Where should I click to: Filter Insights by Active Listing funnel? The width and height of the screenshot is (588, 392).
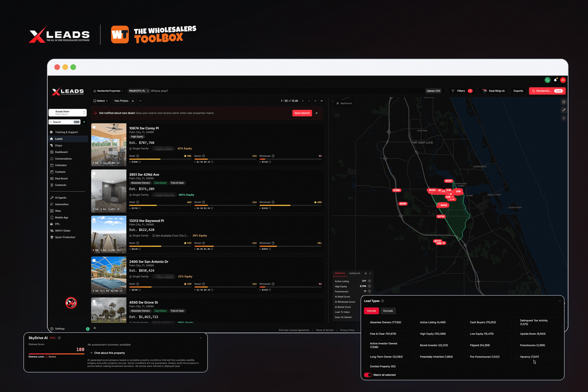tap(369, 281)
